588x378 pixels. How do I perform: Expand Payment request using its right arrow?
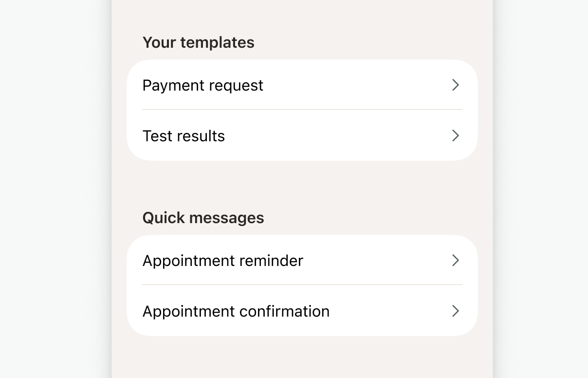coord(456,85)
